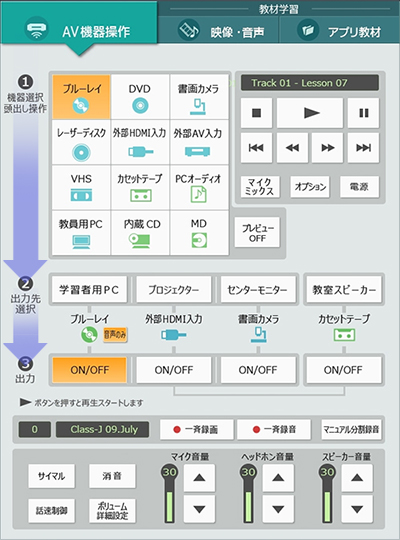The width and height of the screenshot is (400, 540).
Task: Choose the 外部HDMI入力 source tile
Action: pyautogui.click(x=140, y=142)
